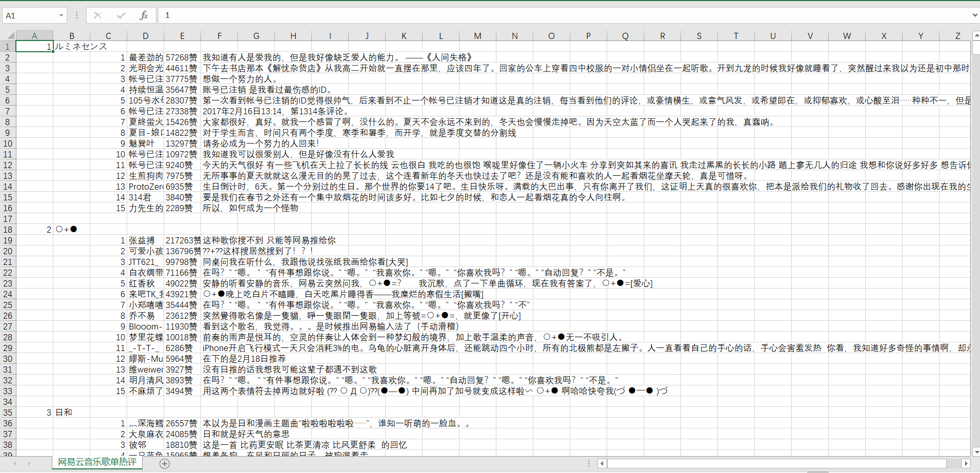Open the Name Box dropdown arrow
This screenshot has height=473, width=980.
61,15
